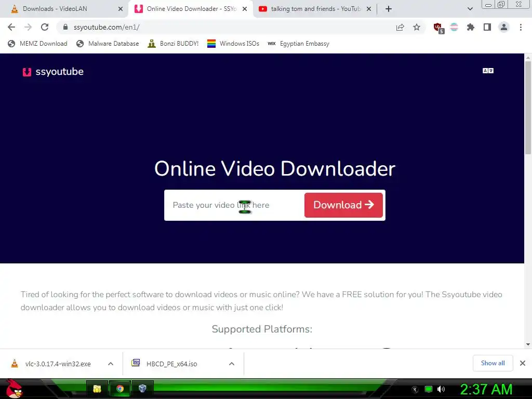This screenshot has height=399, width=532.
Task: Expand options for HBCD_PE_x64.iso item
Action: (x=232, y=364)
